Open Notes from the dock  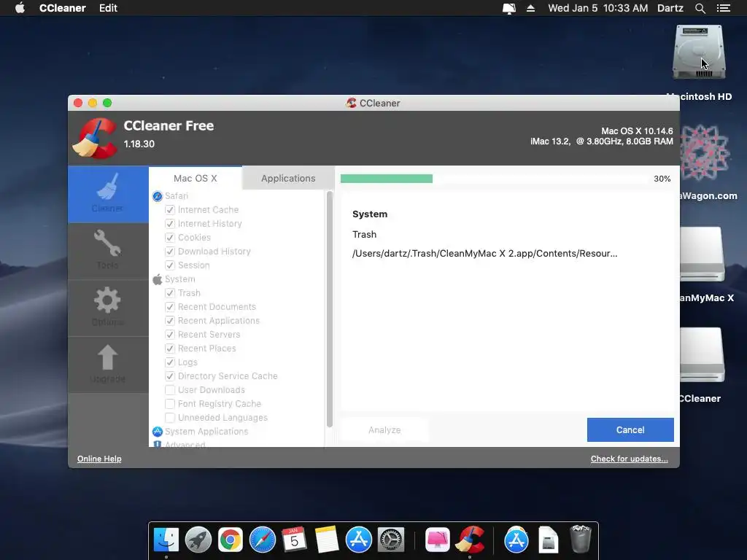pos(326,540)
